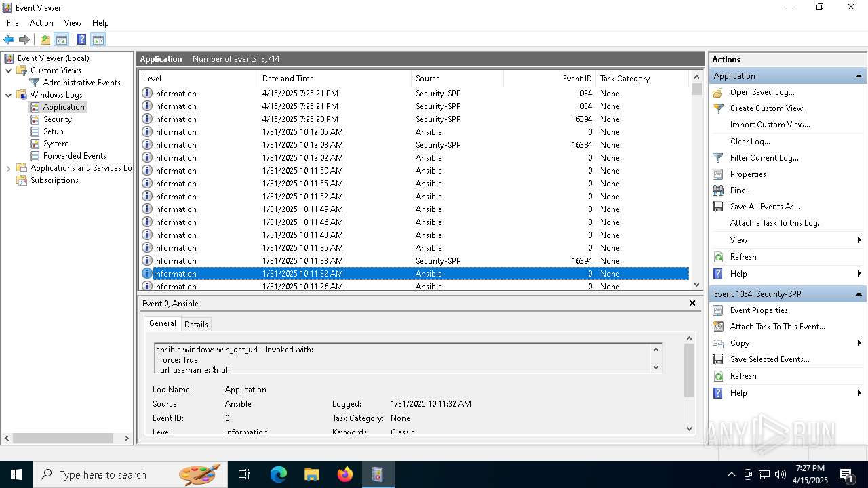Collapse the Windows Logs tree node
Viewport: 868px width, 488px height.
(9, 95)
